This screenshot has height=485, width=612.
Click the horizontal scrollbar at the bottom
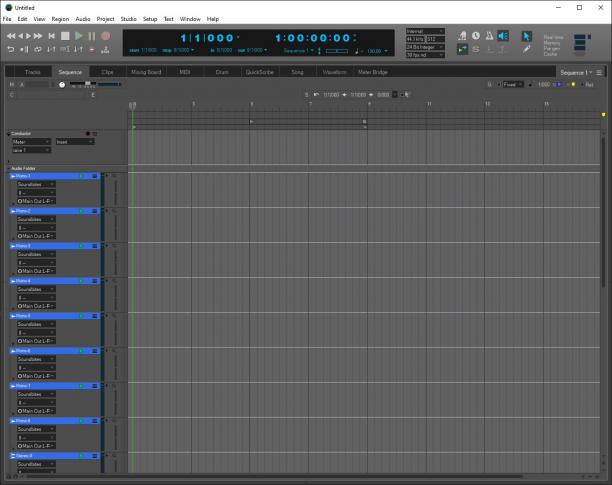pos(274,476)
